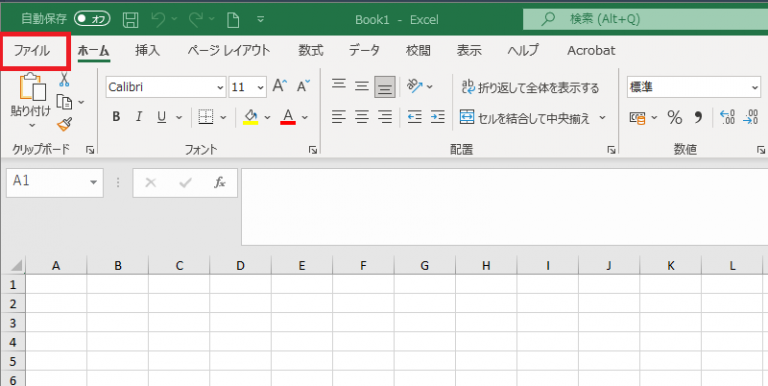Switch to the Acrobat tab

tap(591, 50)
